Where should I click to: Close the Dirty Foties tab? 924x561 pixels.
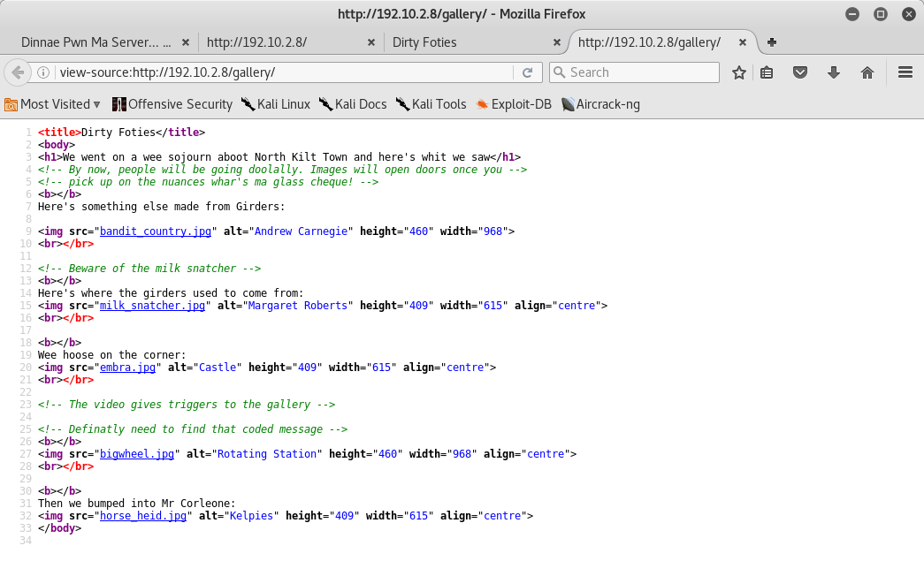556,42
